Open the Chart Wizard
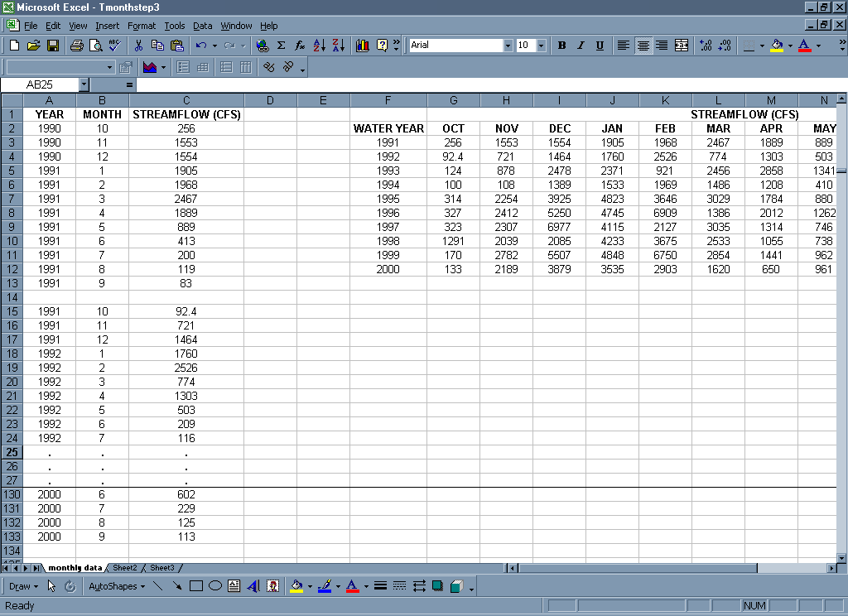The width and height of the screenshot is (848, 616). (362, 46)
